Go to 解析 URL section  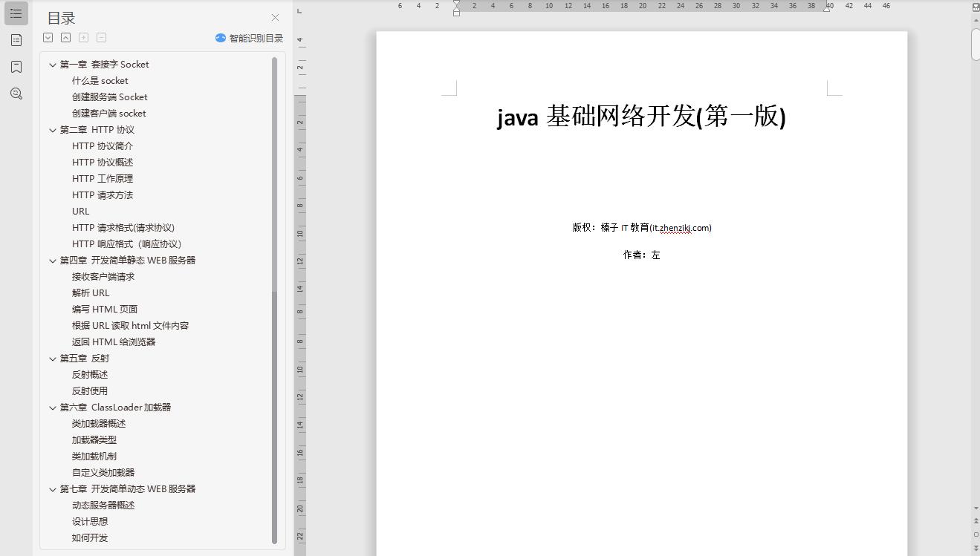91,293
